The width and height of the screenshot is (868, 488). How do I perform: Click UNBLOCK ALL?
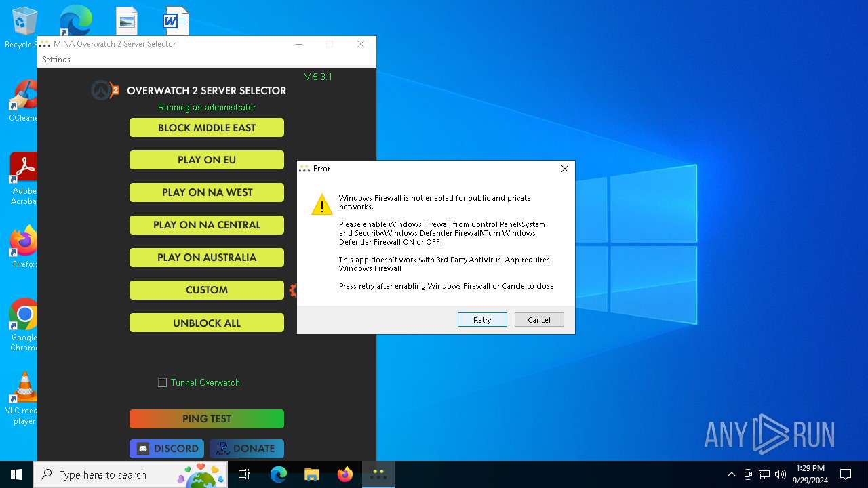pyautogui.click(x=207, y=323)
